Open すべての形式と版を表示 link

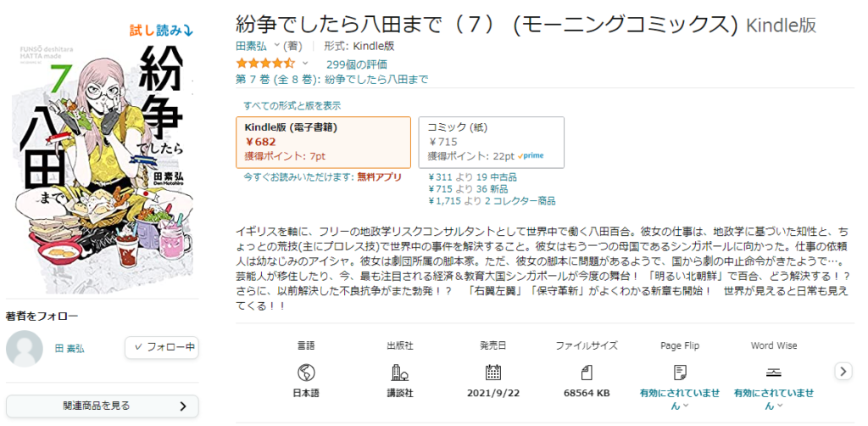[x=292, y=105]
